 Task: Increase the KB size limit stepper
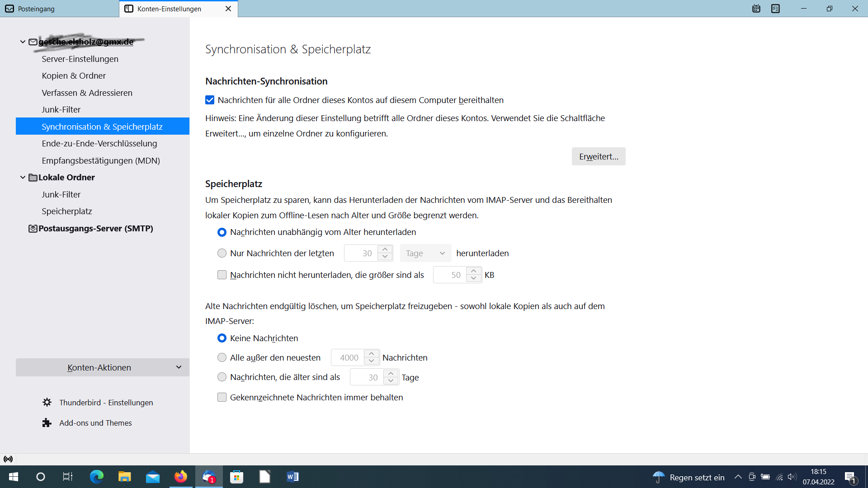point(473,271)
